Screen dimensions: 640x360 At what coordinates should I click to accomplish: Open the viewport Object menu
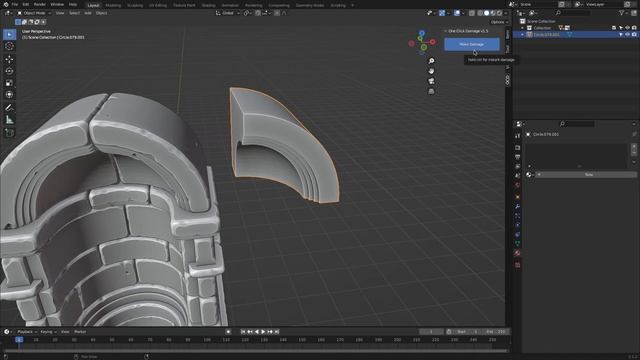tap(101, 13)
